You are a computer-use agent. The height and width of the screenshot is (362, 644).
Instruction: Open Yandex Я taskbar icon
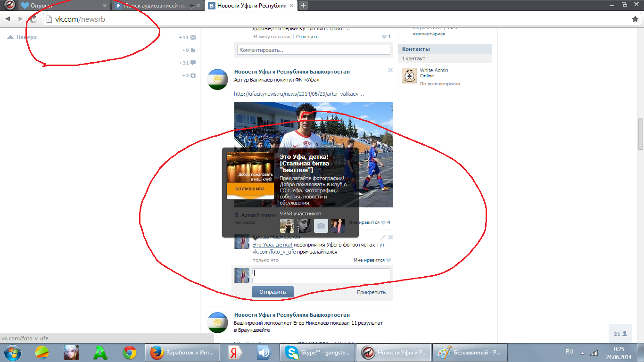click(x=234, y=352)
